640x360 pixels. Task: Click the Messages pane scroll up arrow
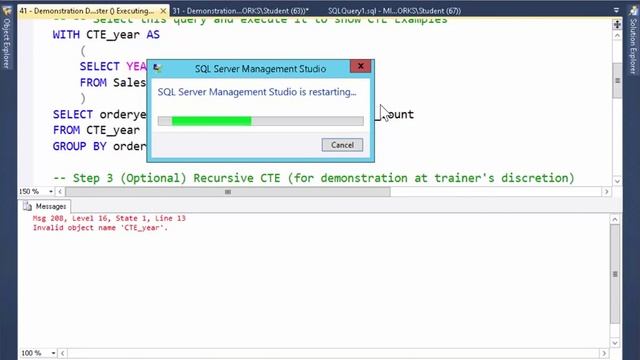615,220
